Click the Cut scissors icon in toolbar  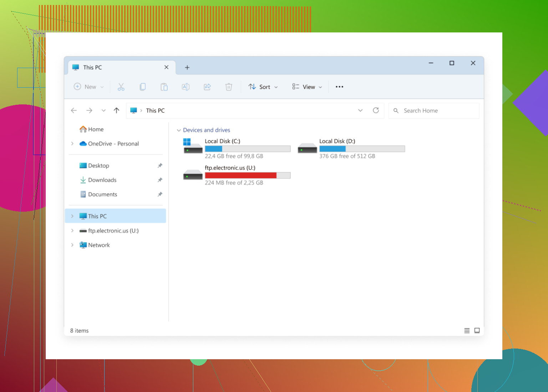click(121, 87)
